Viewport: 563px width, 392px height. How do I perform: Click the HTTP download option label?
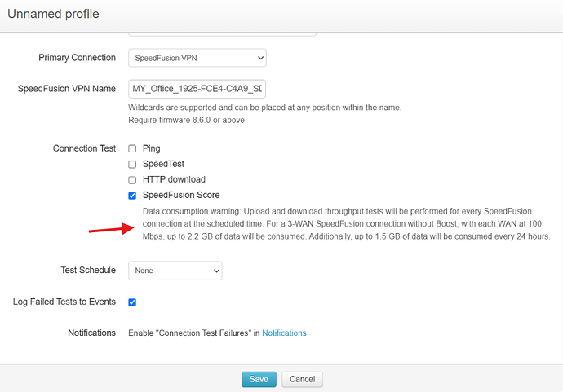(174, 179)
